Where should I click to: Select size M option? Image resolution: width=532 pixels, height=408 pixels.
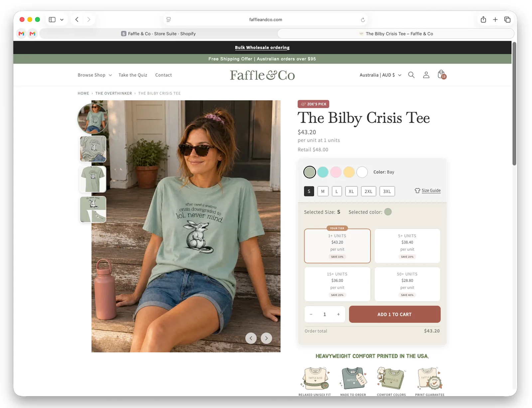click(x=323, y=191)
